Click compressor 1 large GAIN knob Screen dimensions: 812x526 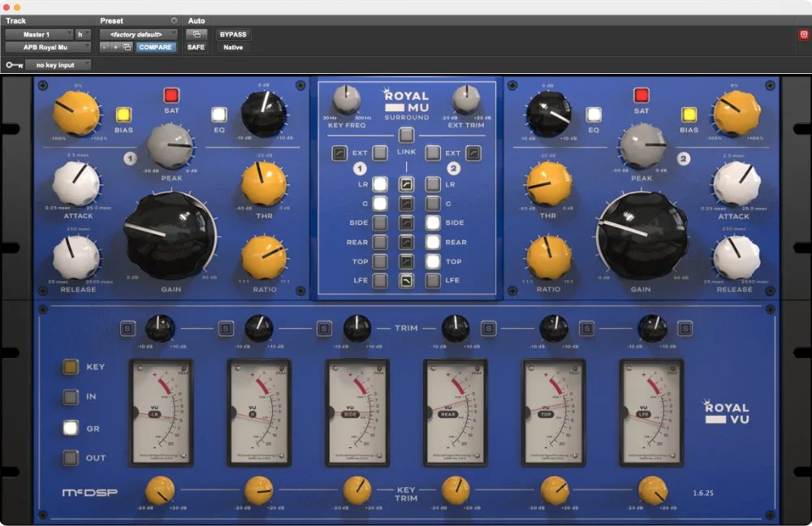click(x=171, y=237)
